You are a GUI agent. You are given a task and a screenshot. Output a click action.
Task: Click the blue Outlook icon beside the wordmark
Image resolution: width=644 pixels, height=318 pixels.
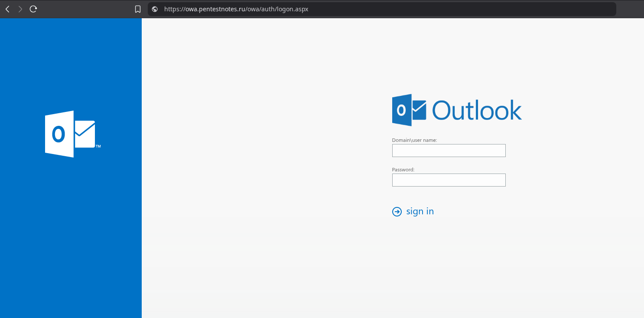point(409,110)
